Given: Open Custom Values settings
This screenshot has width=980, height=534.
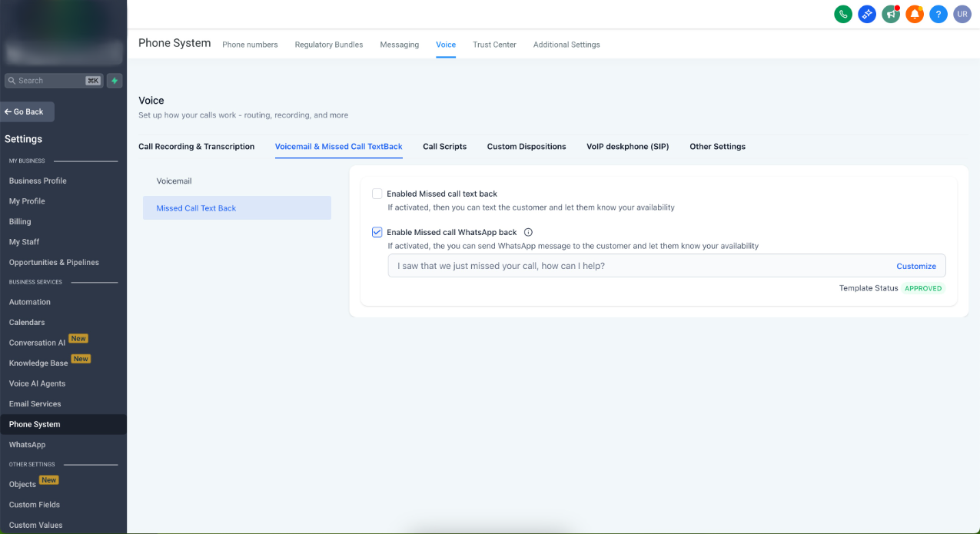Looking at the screenshot, I should pyautogui.click(x=35, y=526).
